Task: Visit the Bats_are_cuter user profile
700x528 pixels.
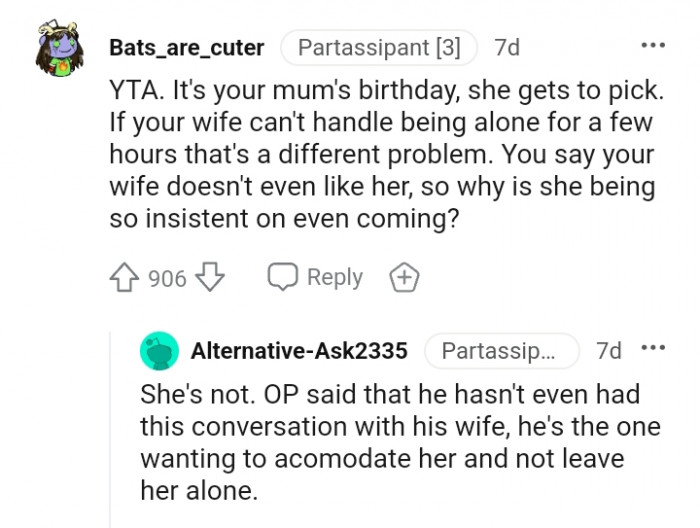Action: click(187, 47)
